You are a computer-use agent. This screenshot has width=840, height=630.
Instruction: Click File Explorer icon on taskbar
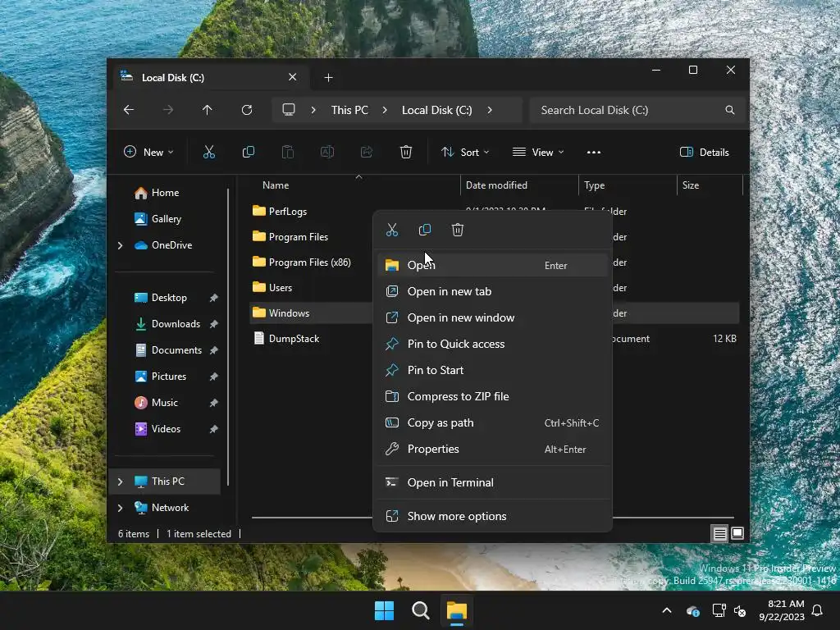[457, 610]
